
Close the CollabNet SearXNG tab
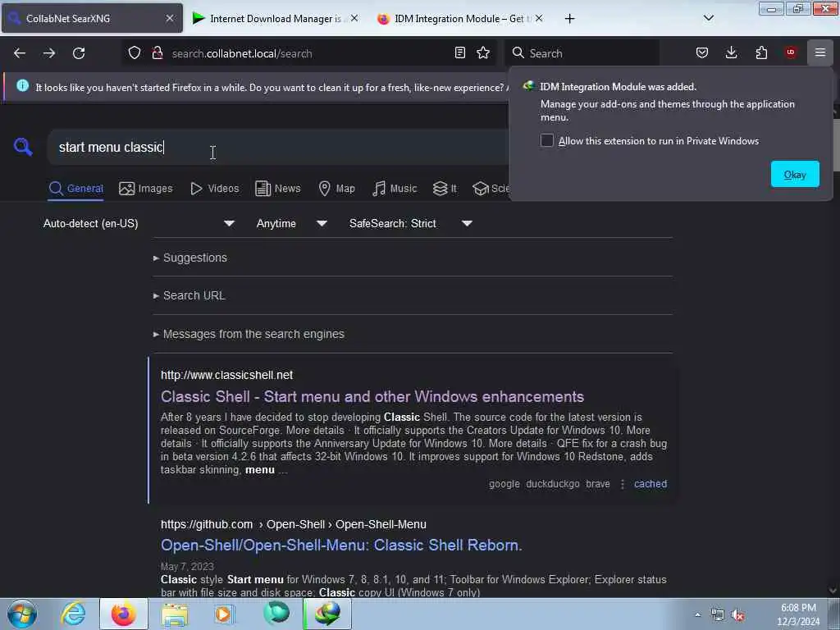click(170, 18)
